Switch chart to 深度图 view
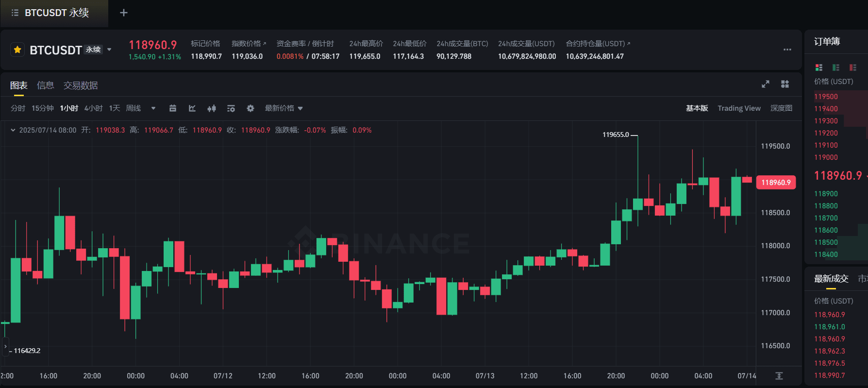Screen dimensions: 868x388 pos(781,108)
